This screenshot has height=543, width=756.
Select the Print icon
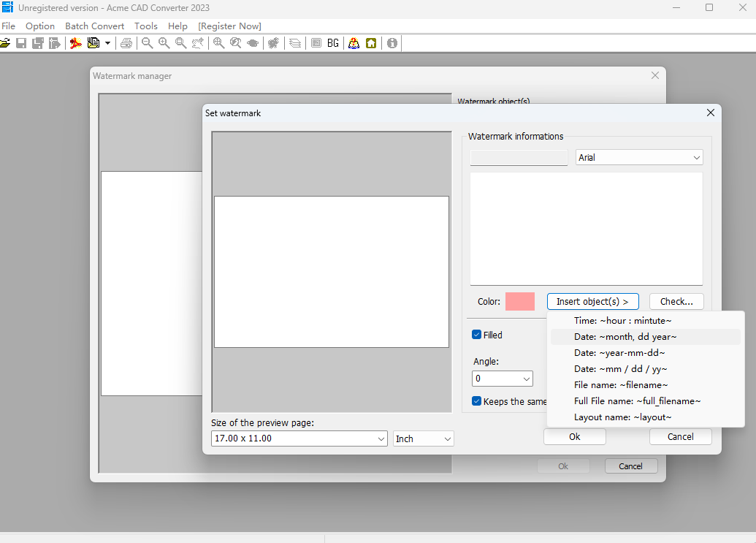[126, 42]
